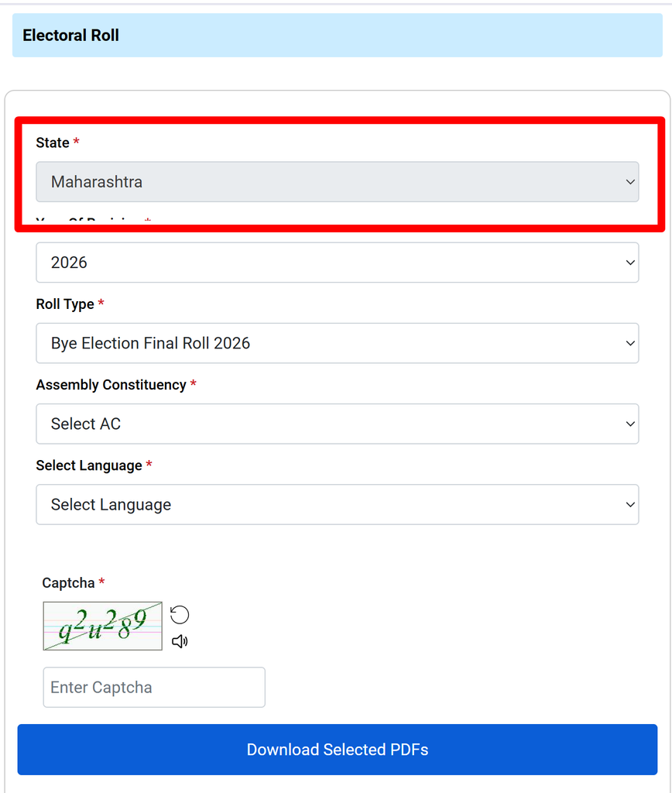672x793 pixels.
Task: Click the chevron arrow on the Maharashtra dropdown
Action: pyautogui.click(x=630, y=181)
